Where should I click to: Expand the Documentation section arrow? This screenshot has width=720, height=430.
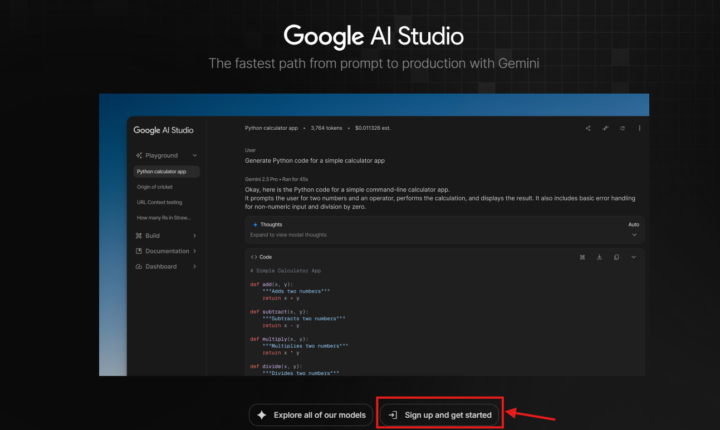coord(195,251)
